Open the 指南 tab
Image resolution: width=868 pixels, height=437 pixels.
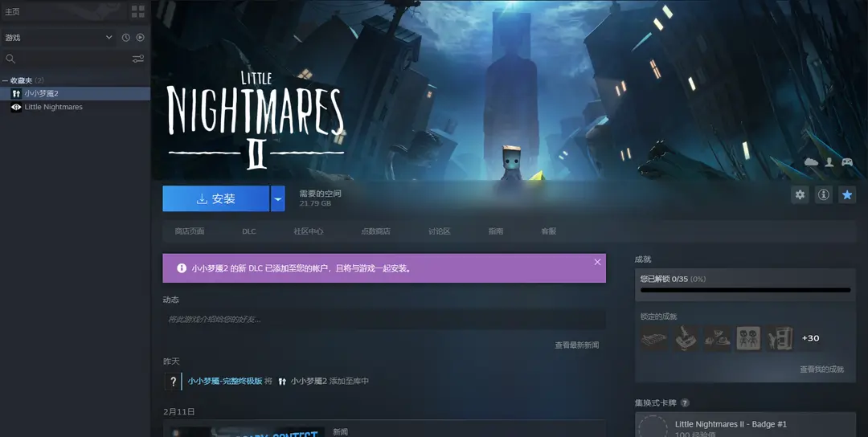(496, 231)
